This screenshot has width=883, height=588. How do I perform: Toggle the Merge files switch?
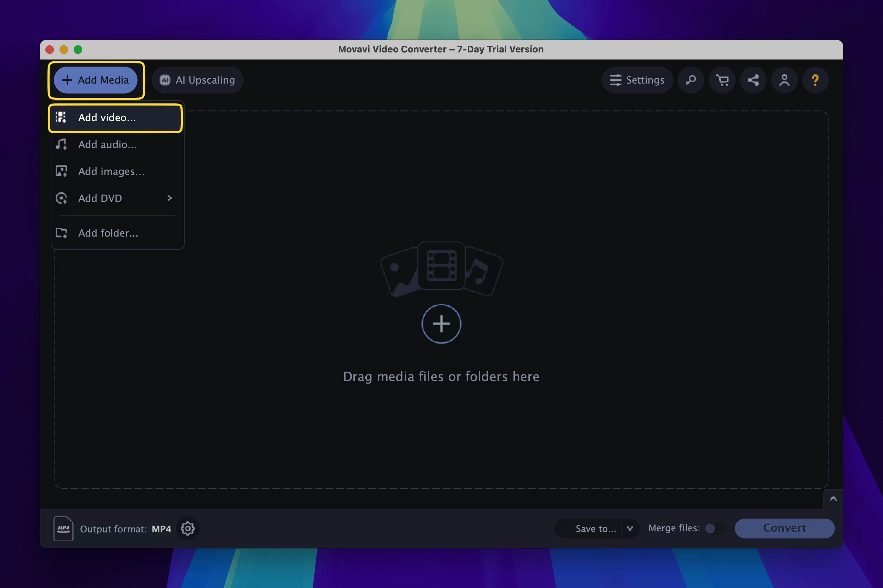[x=714, y=528]
